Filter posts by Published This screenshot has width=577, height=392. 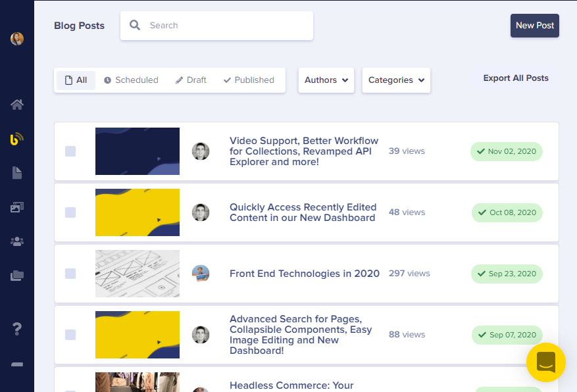249,80
